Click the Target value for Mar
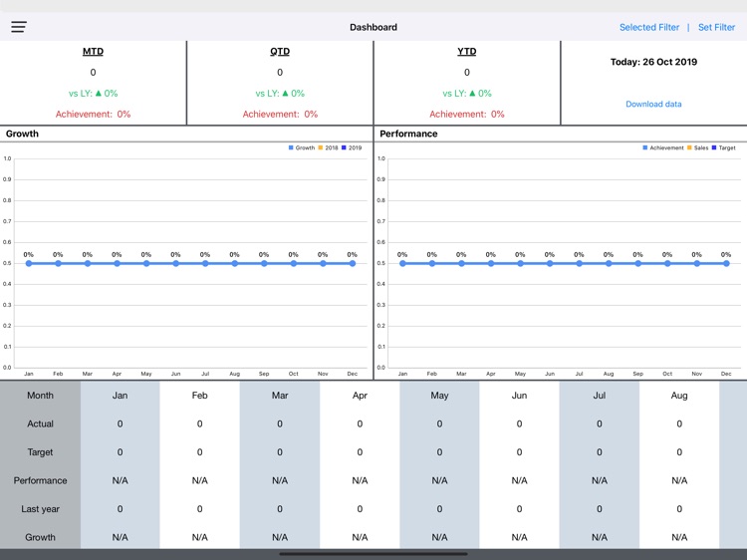The height and width of the screenshot is (560, 747). pyautogui.click(x=280, y=451)
